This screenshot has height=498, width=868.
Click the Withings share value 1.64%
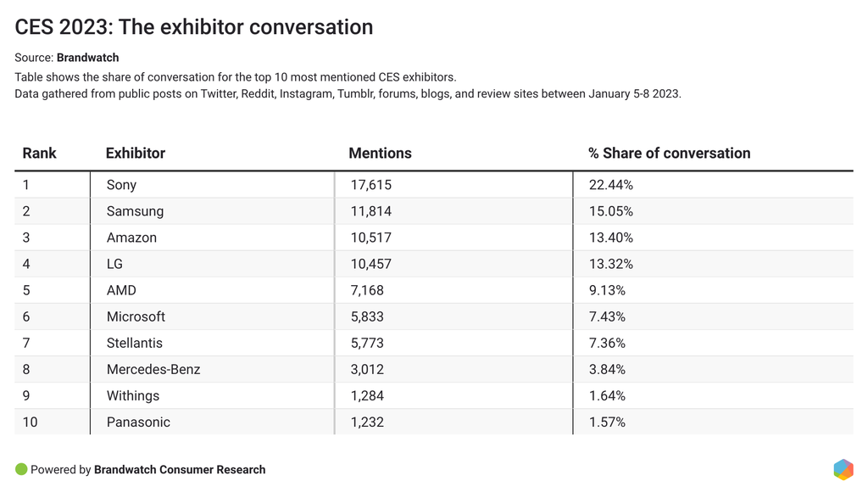click(x=607, y=395)
